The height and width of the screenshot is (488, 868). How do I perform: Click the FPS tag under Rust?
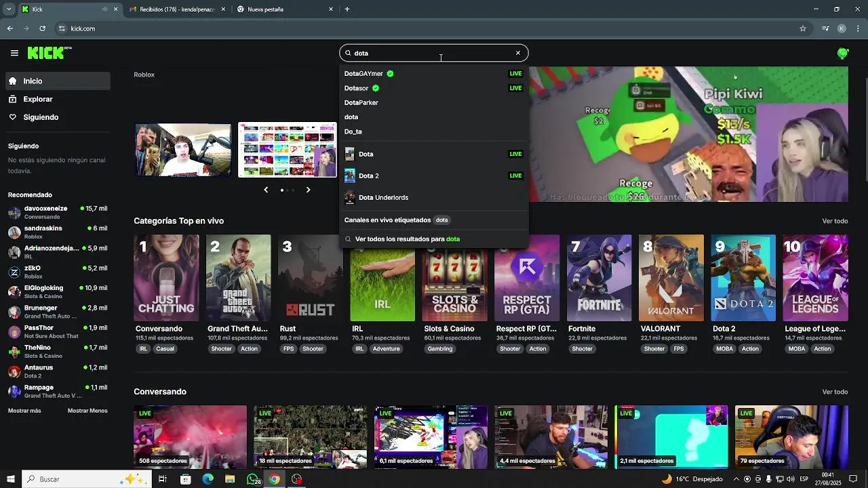pyautogui.click(x=289, y=349)
